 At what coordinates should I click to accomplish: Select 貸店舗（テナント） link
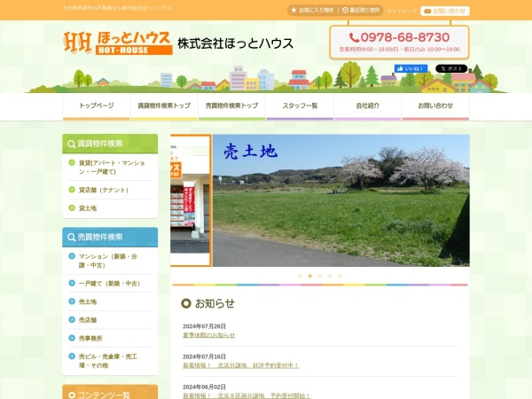pos(104,190)
